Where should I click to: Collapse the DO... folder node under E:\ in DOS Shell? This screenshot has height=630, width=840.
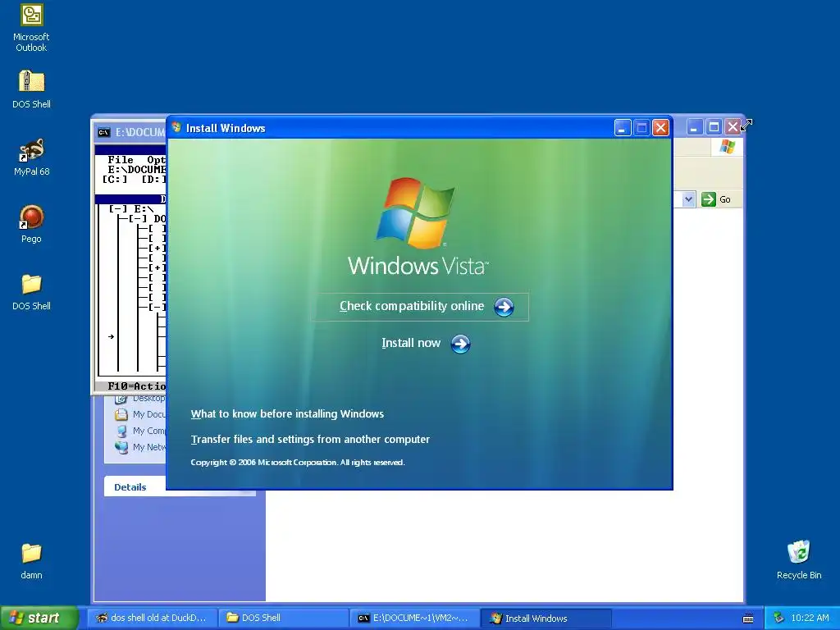click(x=138, y=218)
